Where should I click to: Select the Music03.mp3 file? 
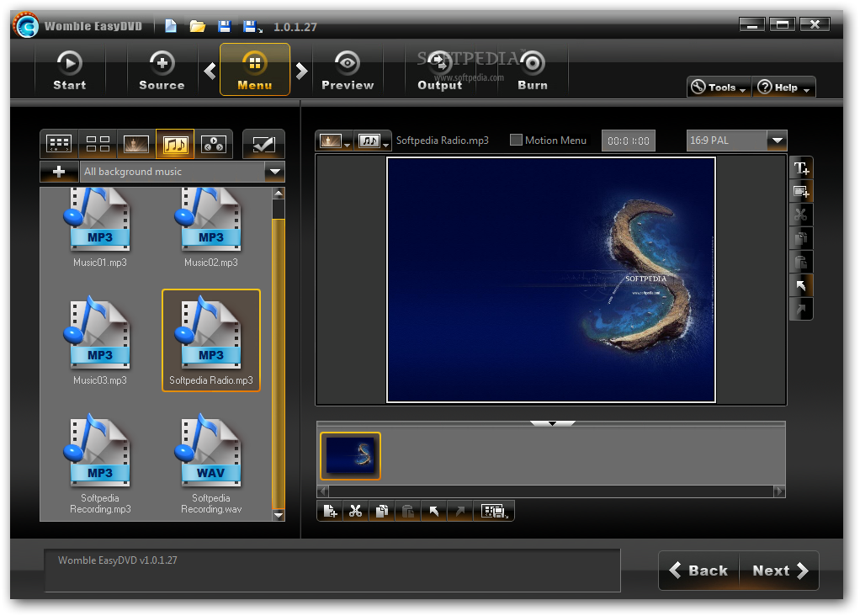click(100, 341)
